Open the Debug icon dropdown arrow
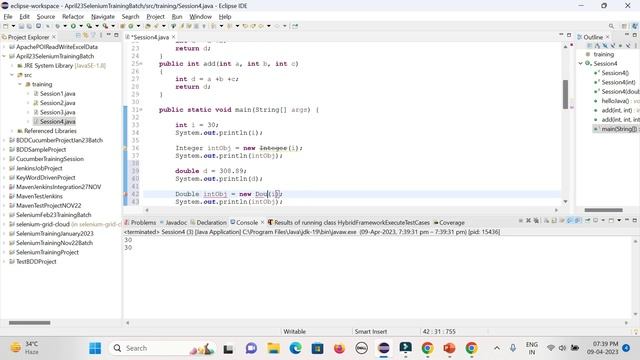The width and height of the screenshot is (640, 360). click(x=65, y=26)
